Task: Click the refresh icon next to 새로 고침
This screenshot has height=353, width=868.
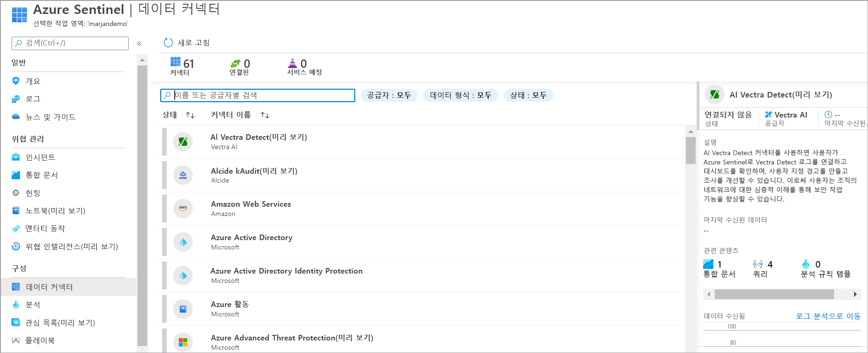Action: pyautogui.click(x=168, y=43)
